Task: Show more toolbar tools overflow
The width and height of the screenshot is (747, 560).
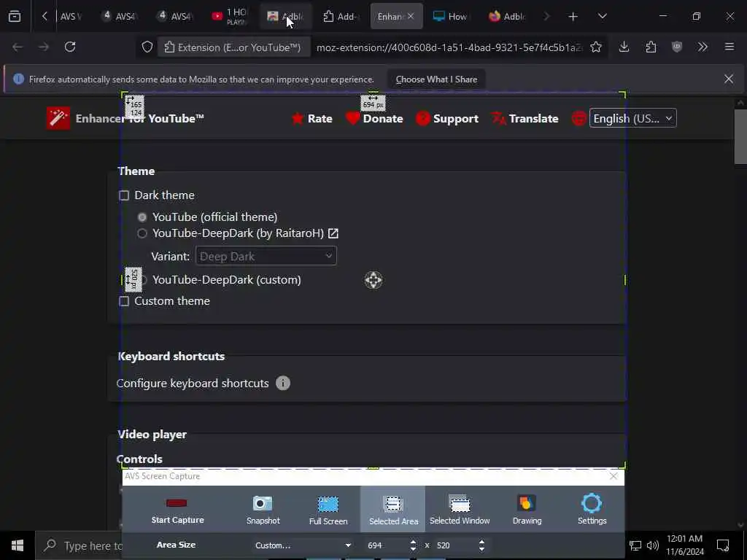Action: pyautogui.click(x=703, y=47)
